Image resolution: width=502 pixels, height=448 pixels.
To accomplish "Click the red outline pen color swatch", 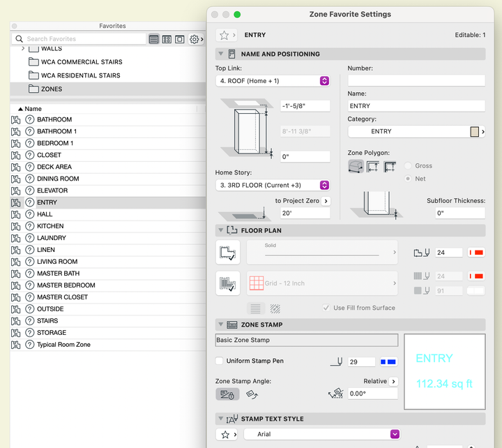I will (x=476, y=253).
